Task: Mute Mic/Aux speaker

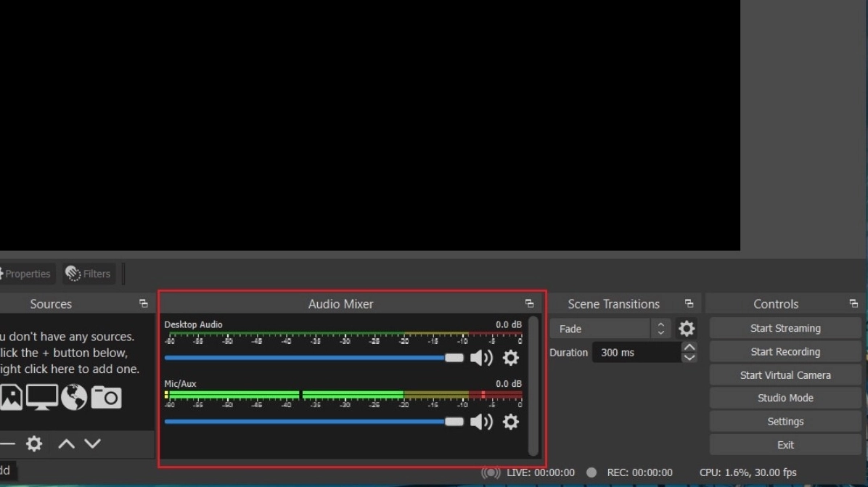Action: tap(481, 422)
